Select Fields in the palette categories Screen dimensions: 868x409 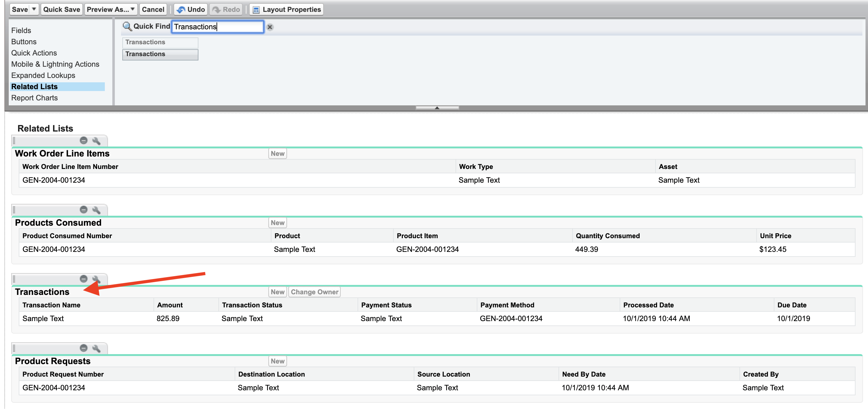(x=21, y=30)
